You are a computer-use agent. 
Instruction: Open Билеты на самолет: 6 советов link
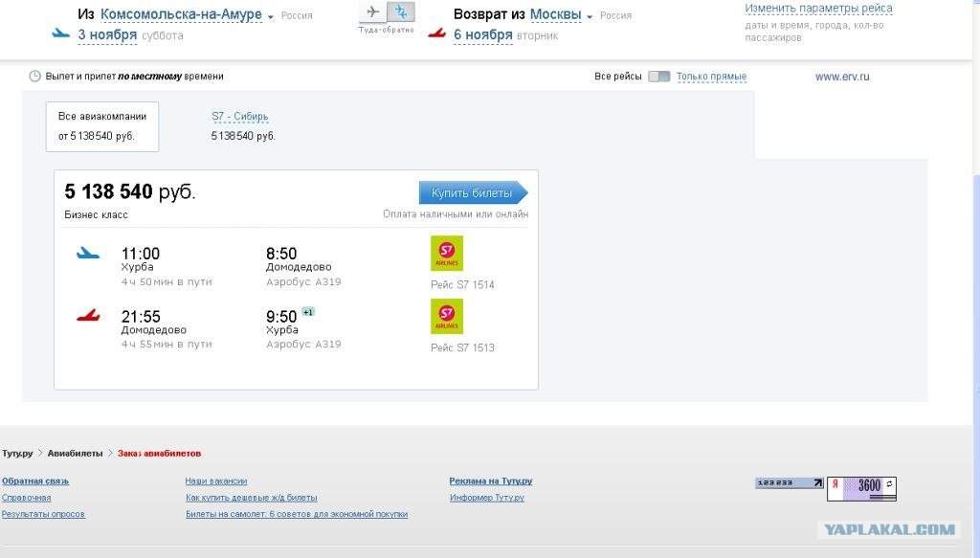[x=297, y=514]
